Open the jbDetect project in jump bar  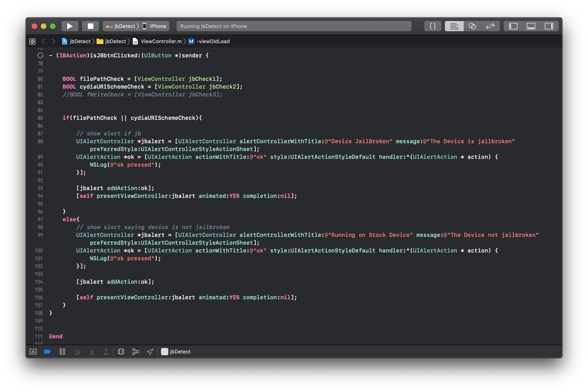[76, 41]
